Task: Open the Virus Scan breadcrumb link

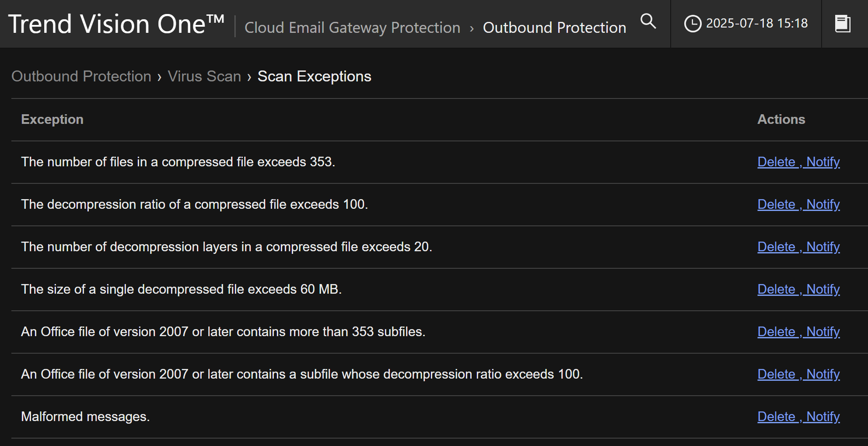Action: [204, 76]
